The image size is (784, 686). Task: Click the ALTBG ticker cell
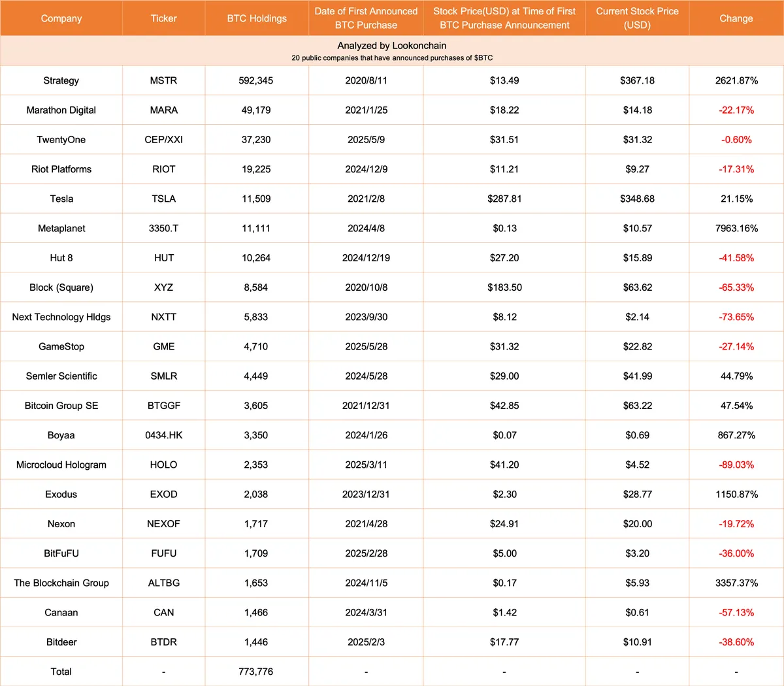(x=163, y=583)
